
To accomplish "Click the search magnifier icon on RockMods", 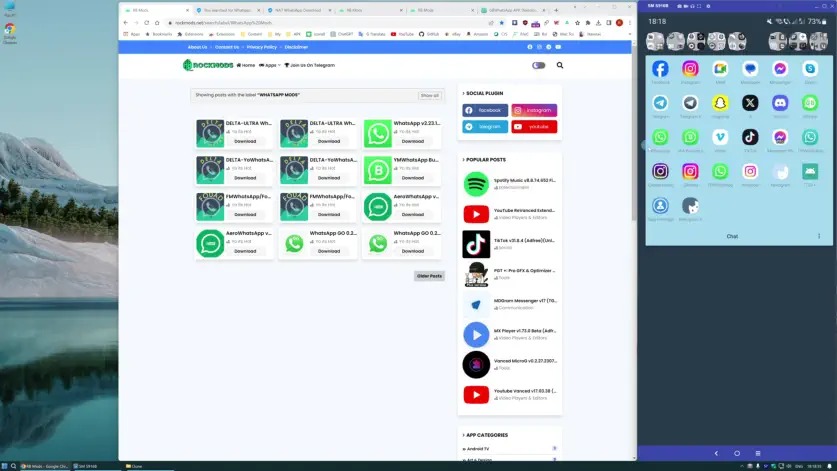I will click(560, 65).
